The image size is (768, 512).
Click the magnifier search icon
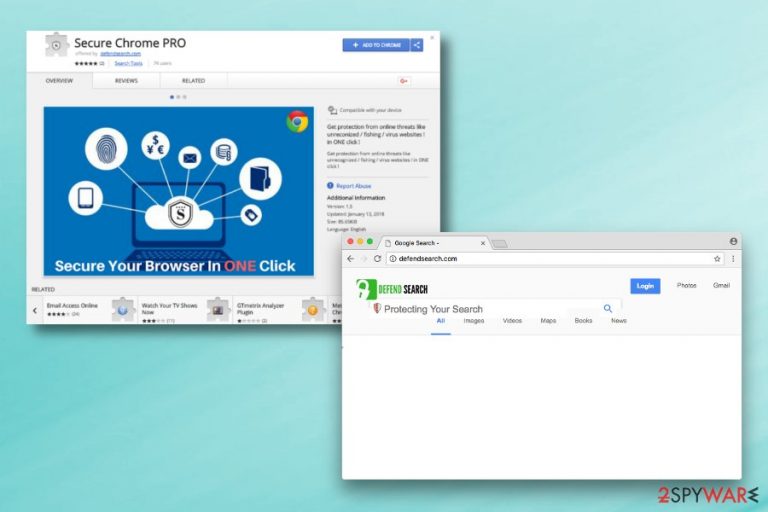[608, 309]
